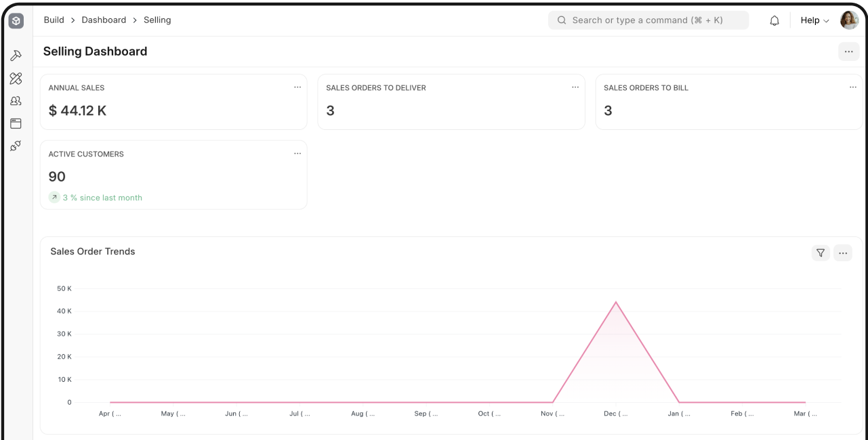Open the Sales Order Trends options menu
868x440 pixels.
[843, 252]
